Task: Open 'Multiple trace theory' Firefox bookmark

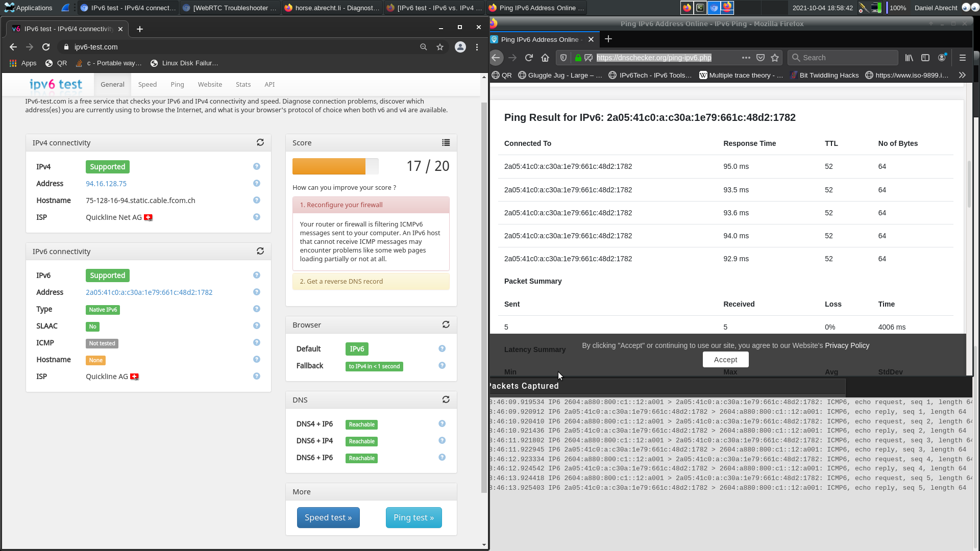Action: pyautogui.click(x=741, y=75)
